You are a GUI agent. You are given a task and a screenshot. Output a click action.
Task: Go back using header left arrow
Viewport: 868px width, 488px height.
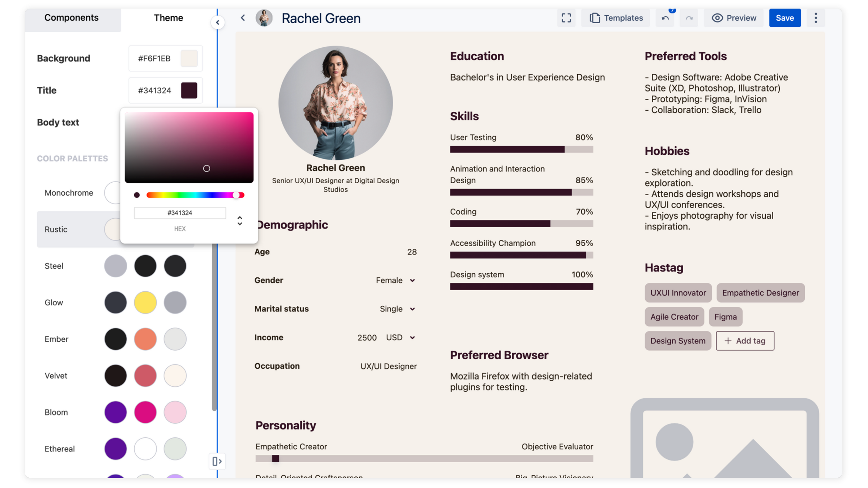[243, 18]
